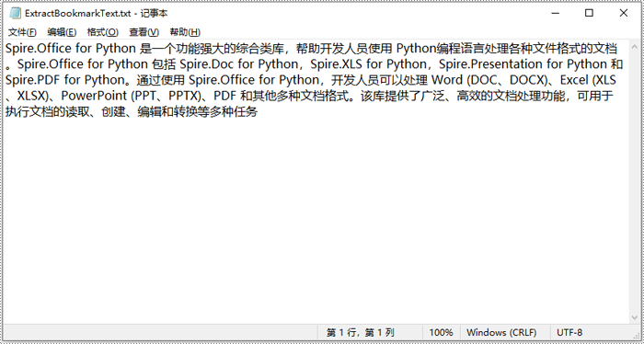
Task: Click the window title ExtractBookmarkText.txt
Action: [x=78, y=13]
